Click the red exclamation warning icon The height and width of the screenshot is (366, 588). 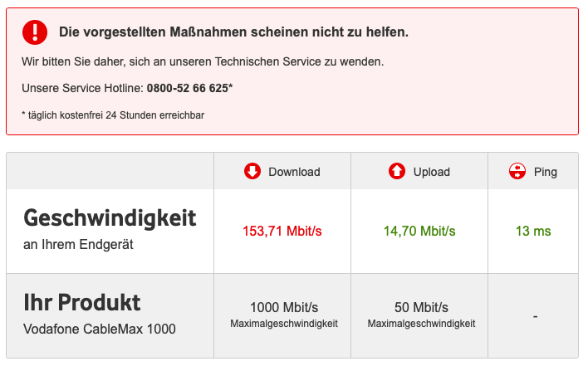36,32
